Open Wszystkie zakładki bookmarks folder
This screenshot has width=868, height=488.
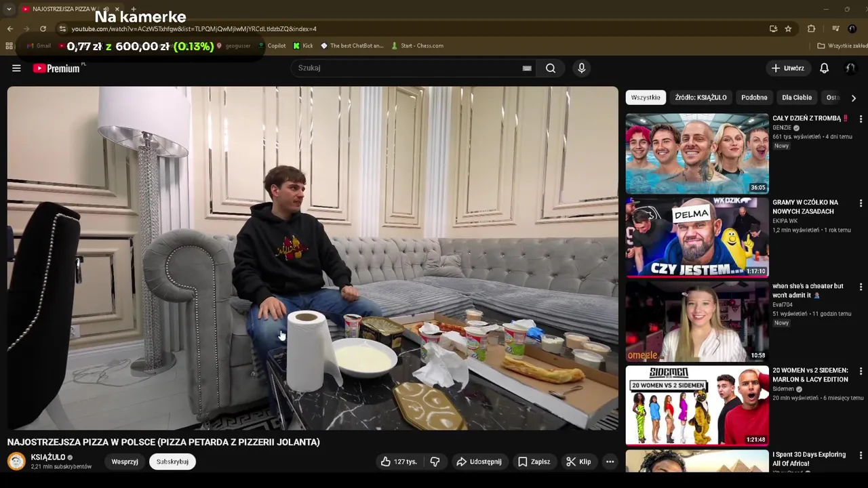(x=842, y=45)
